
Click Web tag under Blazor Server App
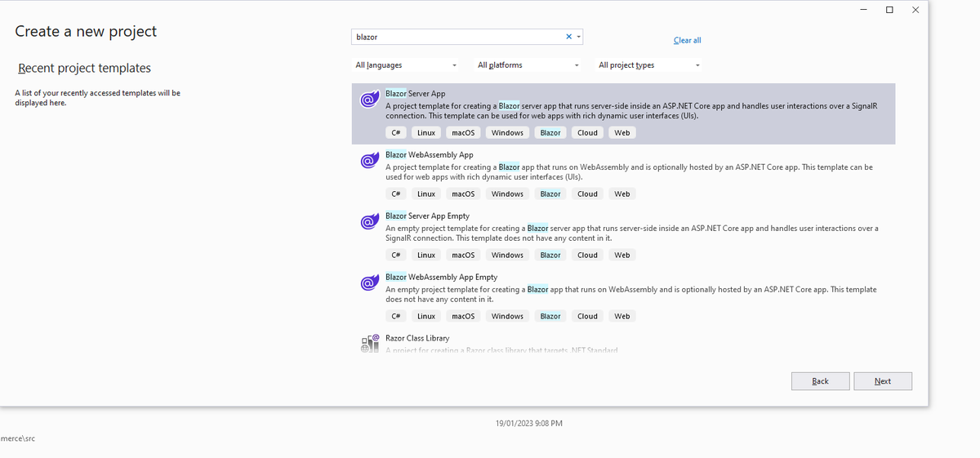click(622, 132)
